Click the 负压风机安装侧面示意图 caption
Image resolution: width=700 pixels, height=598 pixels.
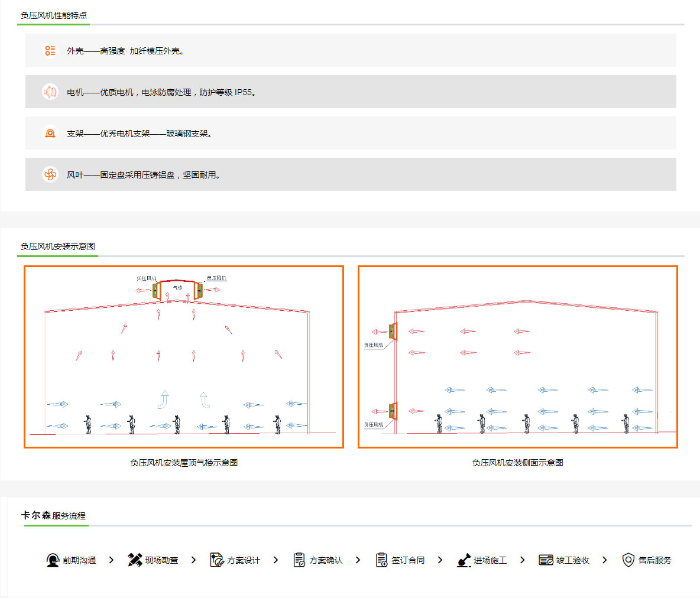[517, 463]
